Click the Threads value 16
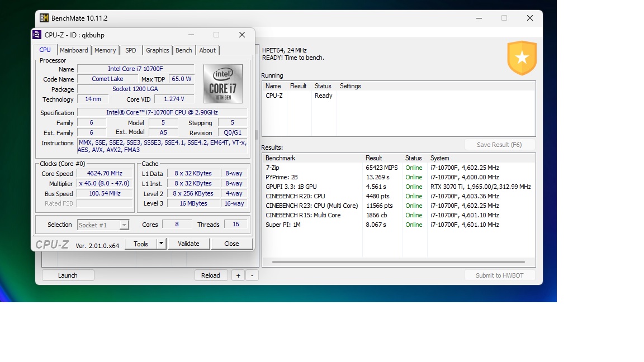This screenshot has height=362, width=644. pos(236,224)
